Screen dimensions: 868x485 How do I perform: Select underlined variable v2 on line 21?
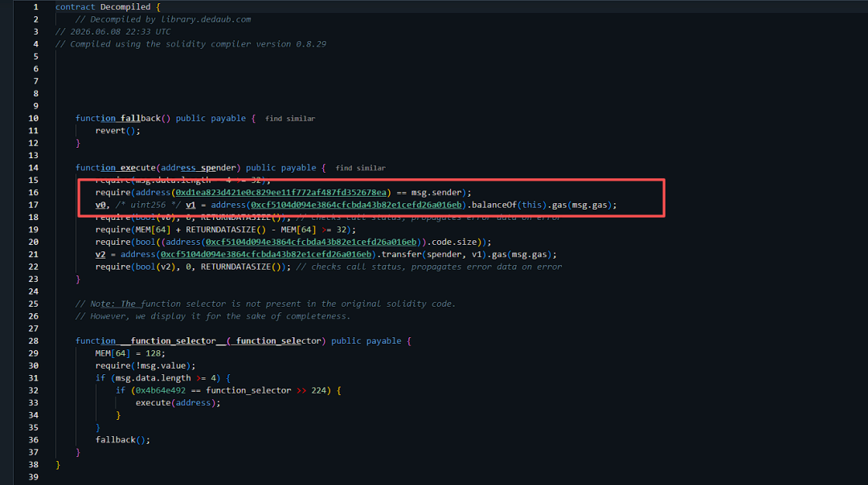pos(100,255)
